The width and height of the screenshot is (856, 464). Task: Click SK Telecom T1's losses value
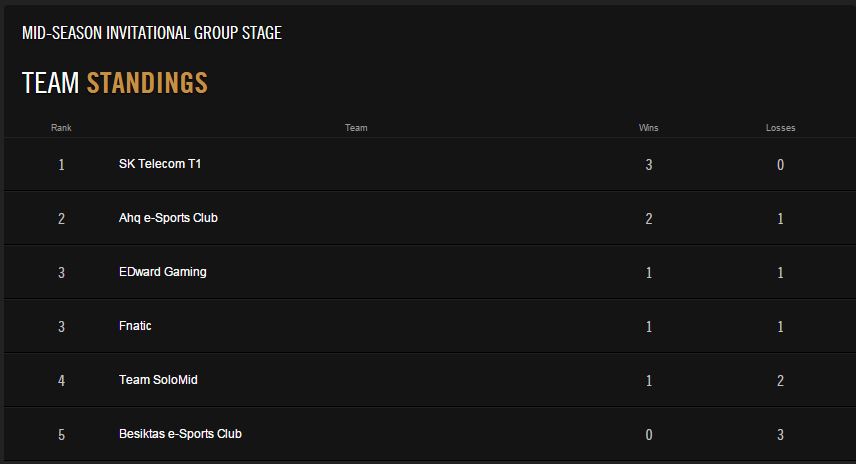coord(780,165)
